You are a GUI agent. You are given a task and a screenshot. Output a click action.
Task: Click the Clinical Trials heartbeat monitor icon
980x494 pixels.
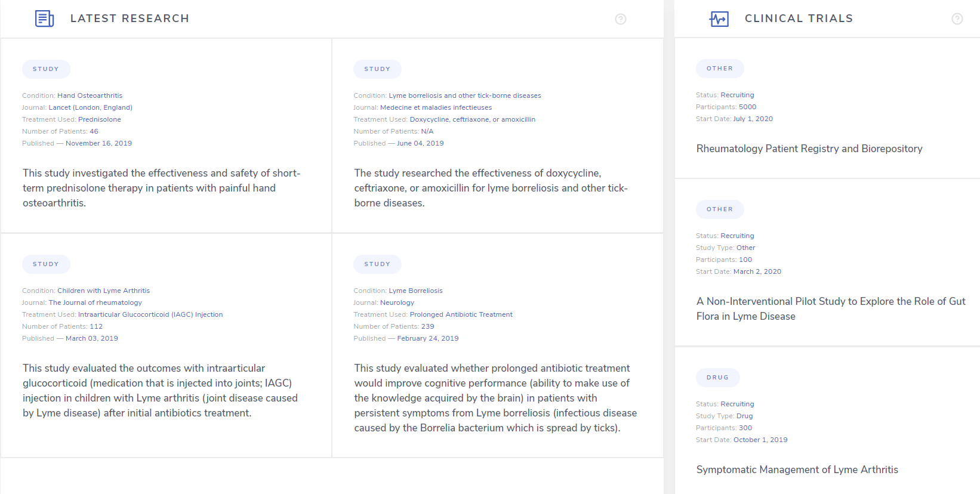click(719, 18)
